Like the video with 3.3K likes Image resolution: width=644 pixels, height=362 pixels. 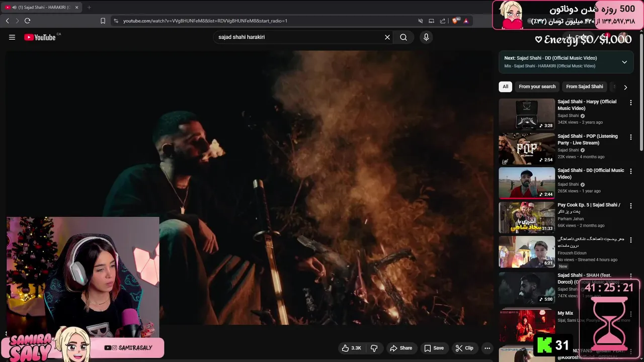(x=351, y=348)
